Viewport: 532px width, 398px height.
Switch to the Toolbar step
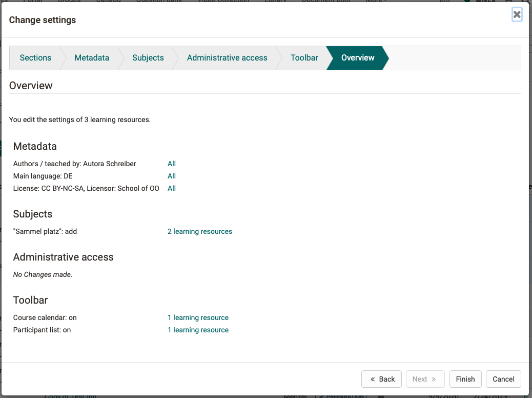[x=304, y=57]
